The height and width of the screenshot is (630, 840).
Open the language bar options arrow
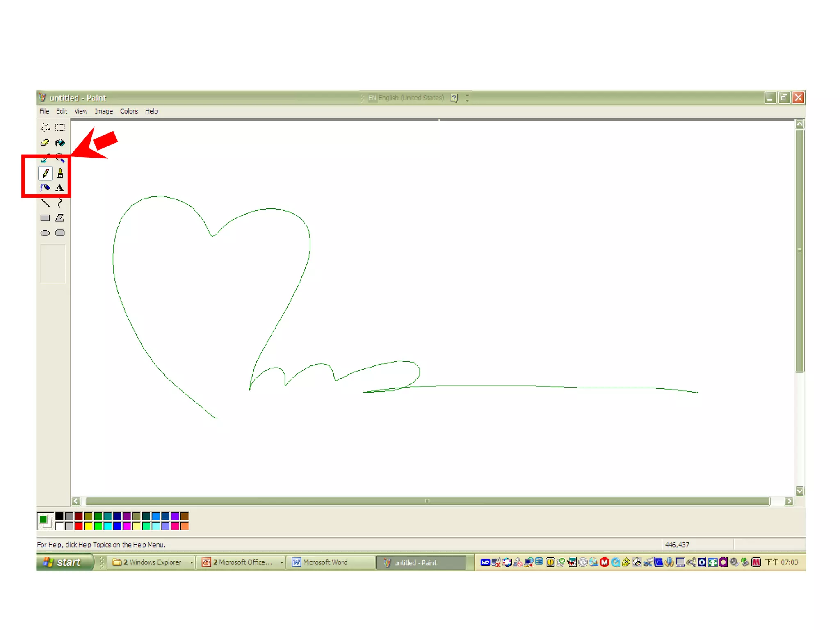click(467, 100)
